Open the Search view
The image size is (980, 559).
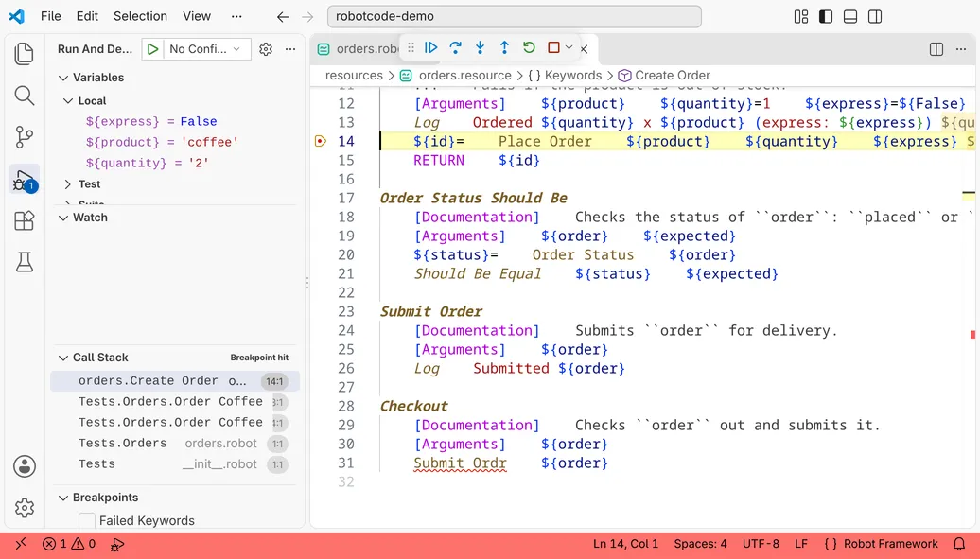[25, 96]
